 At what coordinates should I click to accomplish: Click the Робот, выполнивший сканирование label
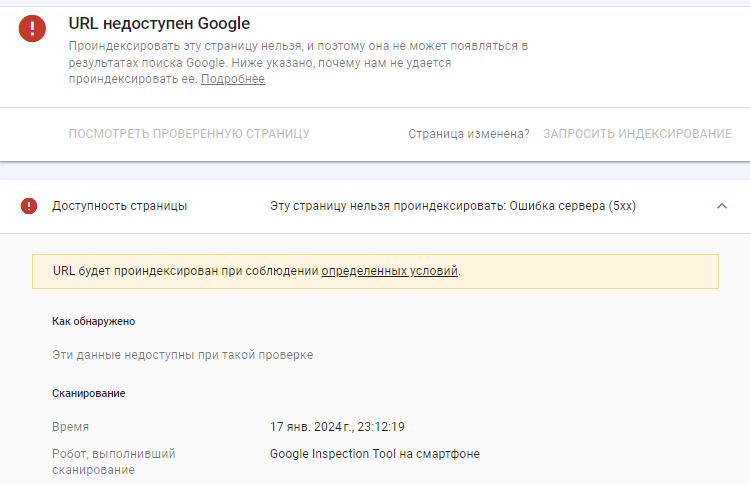pyautogui.click(x=114, y=462)
